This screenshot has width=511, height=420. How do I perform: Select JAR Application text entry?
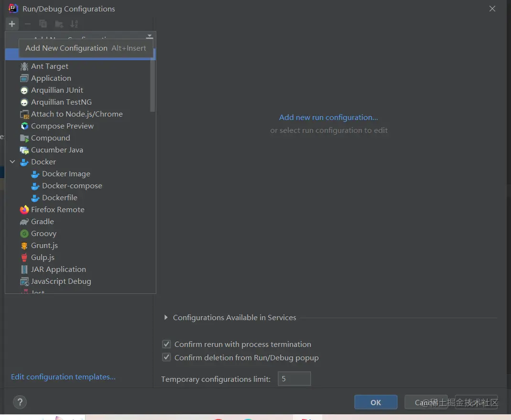[58, 269]
